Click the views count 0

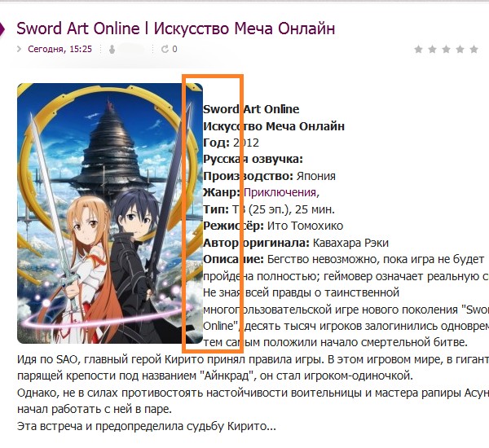coord(174,49)
